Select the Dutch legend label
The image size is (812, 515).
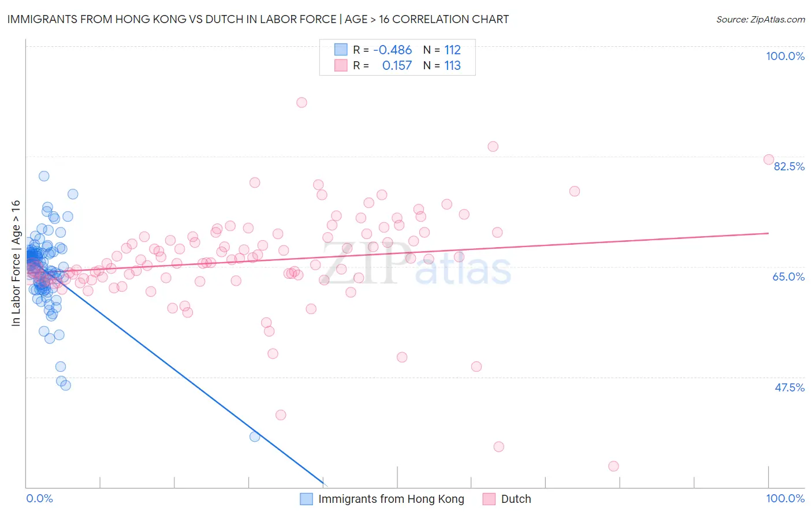pyautogui.click(x=516, y=499)
